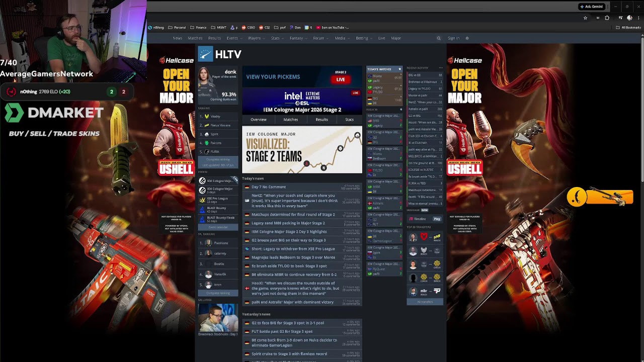Open the nOthing bookmark
The height and width of the screenshot is (362, 644).
[156, 28]
